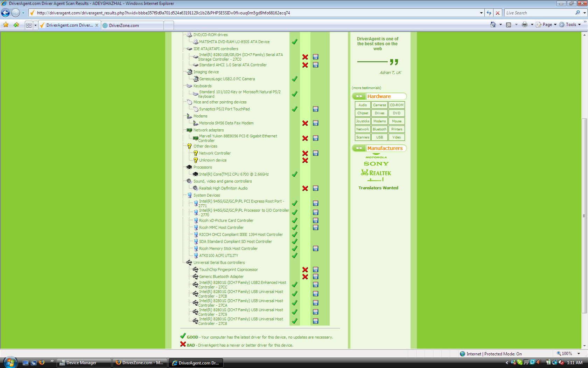The height and width of the screenshot is (368, 588).
Task: Click the Bluetooth hardware category button
Action: click(379, 129)
